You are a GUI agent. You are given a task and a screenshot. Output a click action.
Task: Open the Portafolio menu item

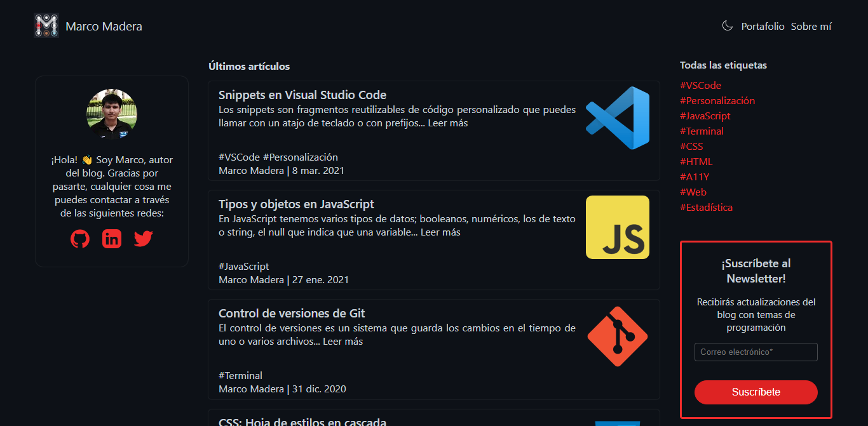763,26
